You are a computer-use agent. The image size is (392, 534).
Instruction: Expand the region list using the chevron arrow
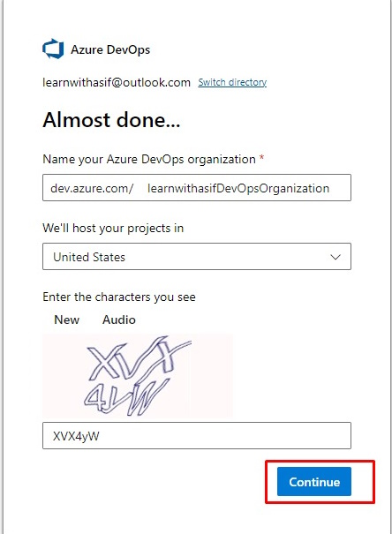335,257
